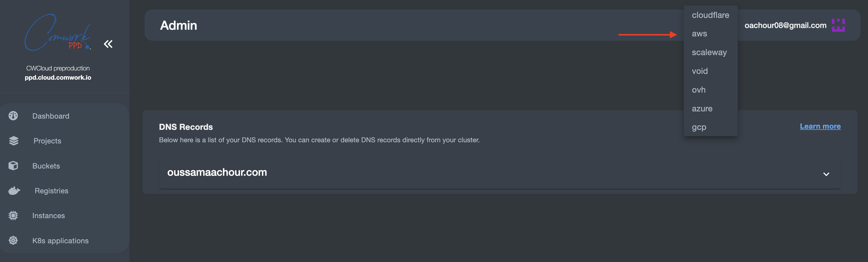Open the Learn more link
This screenshot has width=868, height=262.
pos(820,126)
